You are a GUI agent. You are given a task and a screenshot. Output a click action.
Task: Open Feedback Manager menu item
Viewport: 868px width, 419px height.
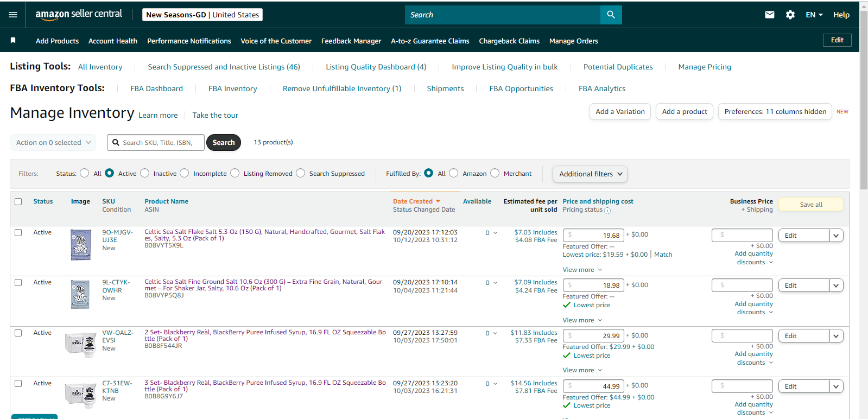(351, 41)
